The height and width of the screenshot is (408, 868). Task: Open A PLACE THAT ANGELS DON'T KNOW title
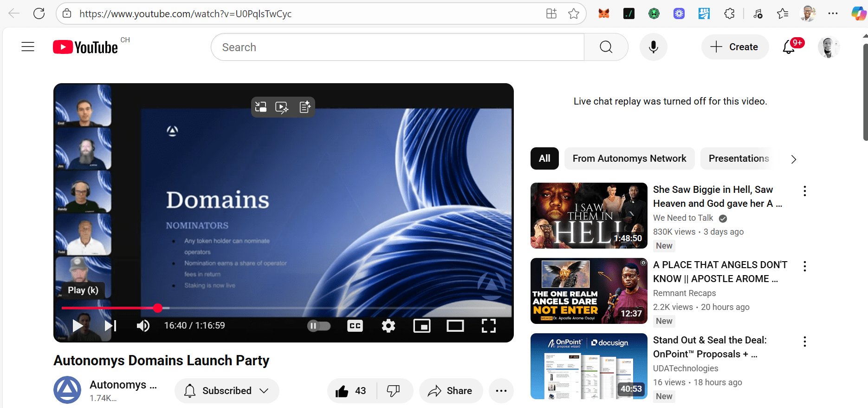click(x=720, y=272)
